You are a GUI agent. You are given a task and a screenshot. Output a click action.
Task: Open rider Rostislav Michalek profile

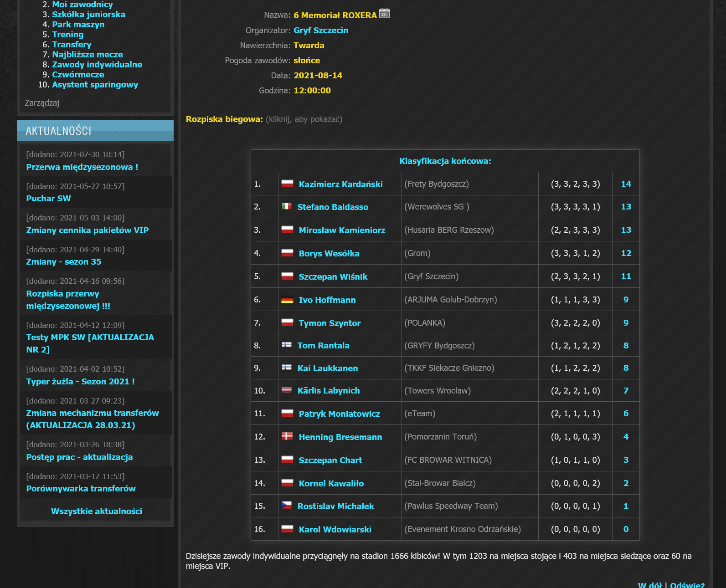click(x=335, y=506)
